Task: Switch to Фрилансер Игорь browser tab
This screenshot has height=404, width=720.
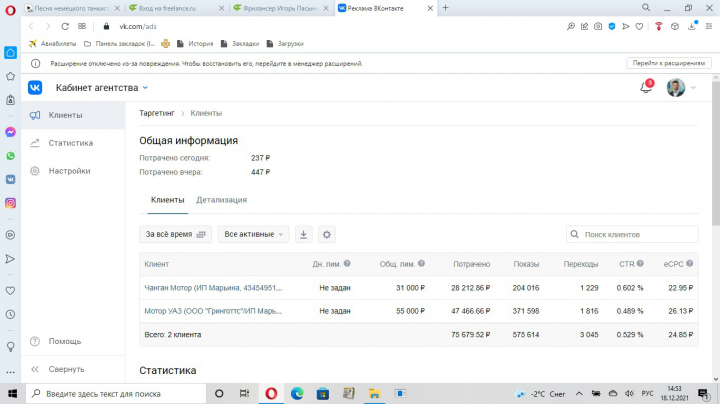Action: (281, 8)
